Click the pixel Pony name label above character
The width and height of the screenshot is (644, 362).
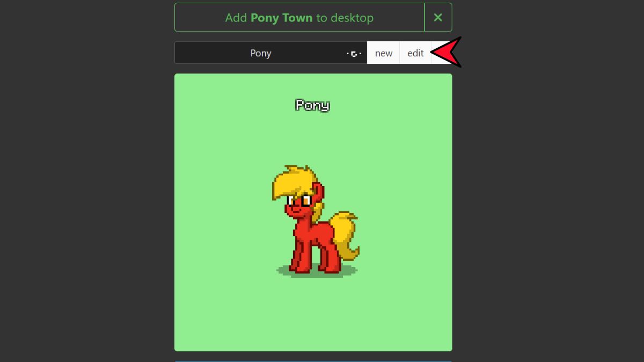pos(312,105)
